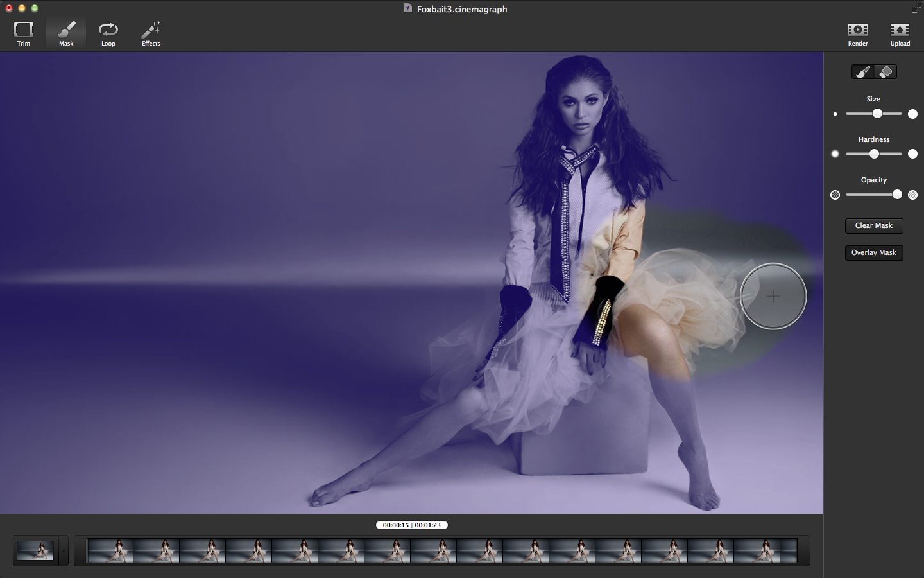Click the timeline playhead at filmstrip start

point(87,551)
